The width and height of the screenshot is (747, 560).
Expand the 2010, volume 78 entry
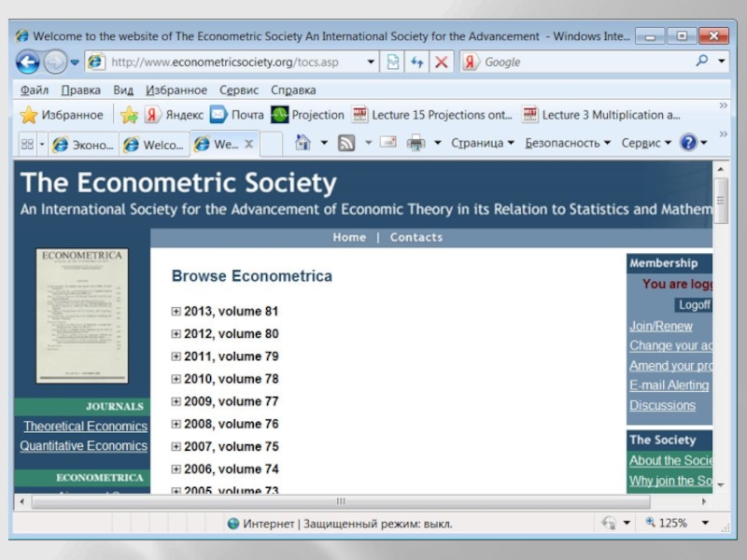coord(176,379)
